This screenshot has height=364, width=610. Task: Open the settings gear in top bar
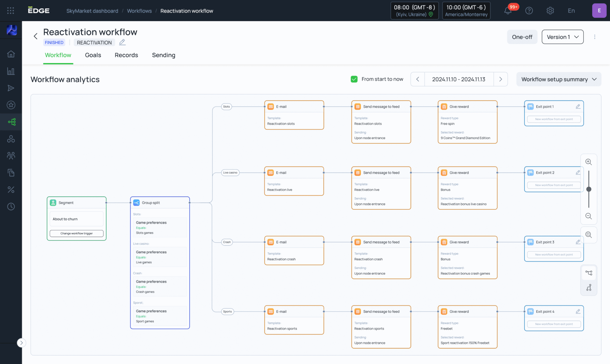550,10
